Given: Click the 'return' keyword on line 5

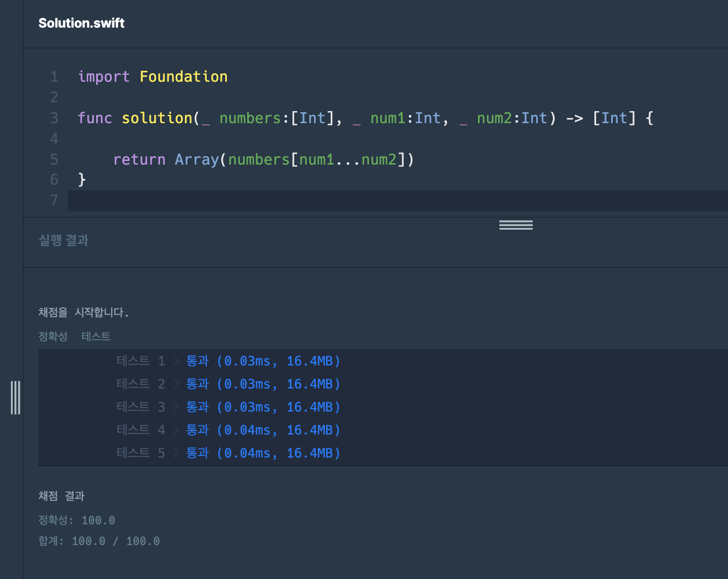Looking at the screenshot, I should [139, 159].
